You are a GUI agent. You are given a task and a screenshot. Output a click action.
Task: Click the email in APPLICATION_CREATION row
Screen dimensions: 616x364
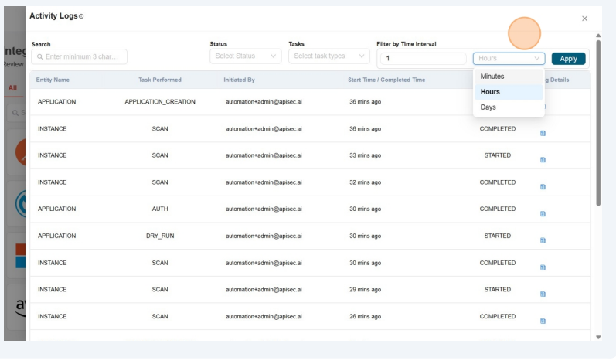coord(264,102)
